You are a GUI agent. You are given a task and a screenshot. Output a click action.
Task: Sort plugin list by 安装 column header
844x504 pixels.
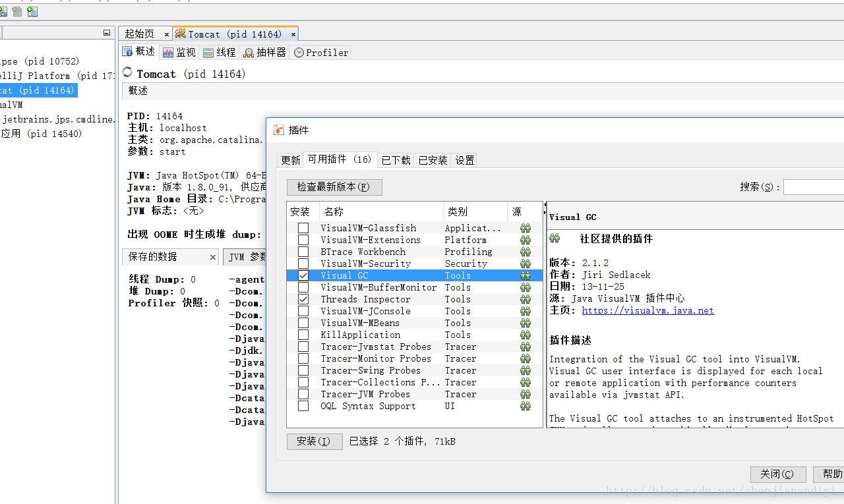pyautogui.click(x=303, y=211)
